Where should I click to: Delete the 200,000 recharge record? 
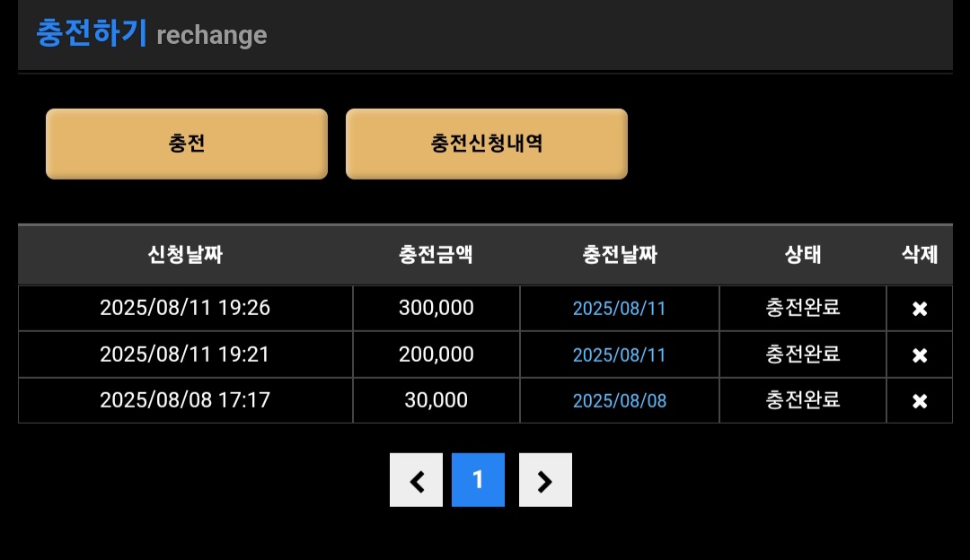coord(919,355)
